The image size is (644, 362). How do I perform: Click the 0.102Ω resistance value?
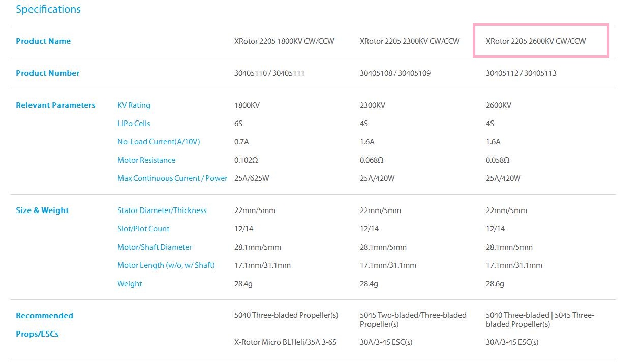click(x=246, y=160)
